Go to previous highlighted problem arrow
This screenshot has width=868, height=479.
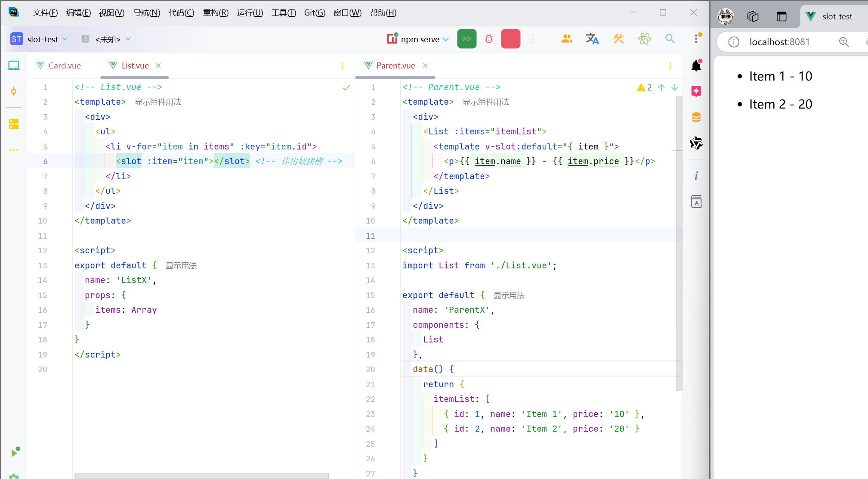[x=661, y=87]
